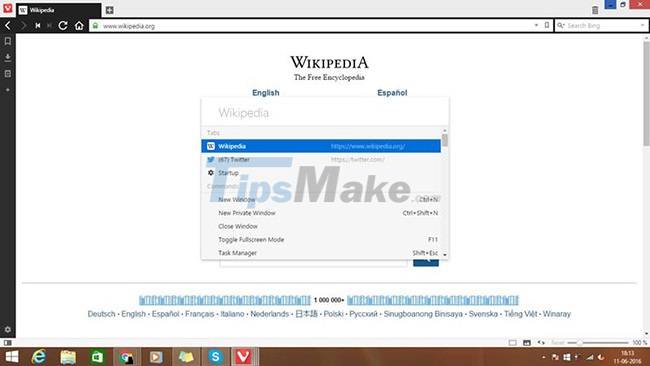Reset zoom with Reset button
Image resolution: width=650 pixels, height=366 pixels.
pyautogui.click(x=558, y=343)
